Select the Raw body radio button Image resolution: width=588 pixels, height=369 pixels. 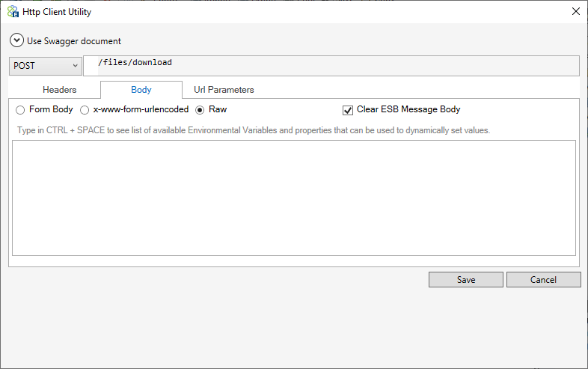[x=200, y=109]
